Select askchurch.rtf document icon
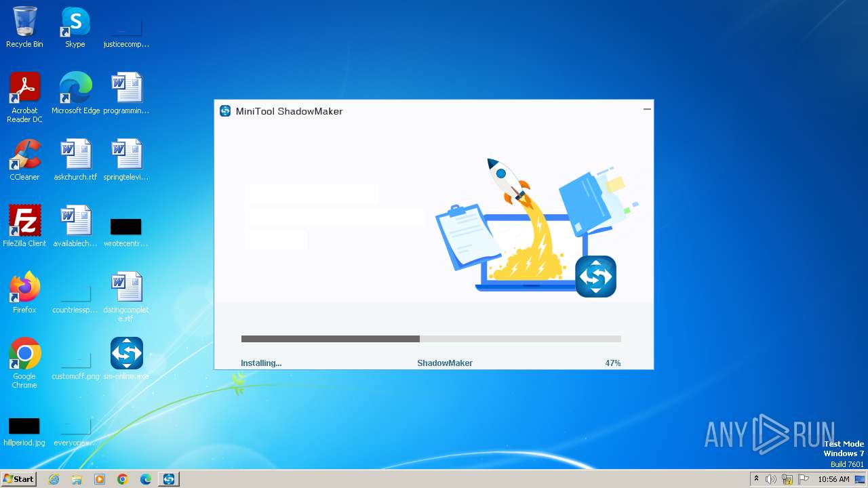 click(x=75, y=159)
